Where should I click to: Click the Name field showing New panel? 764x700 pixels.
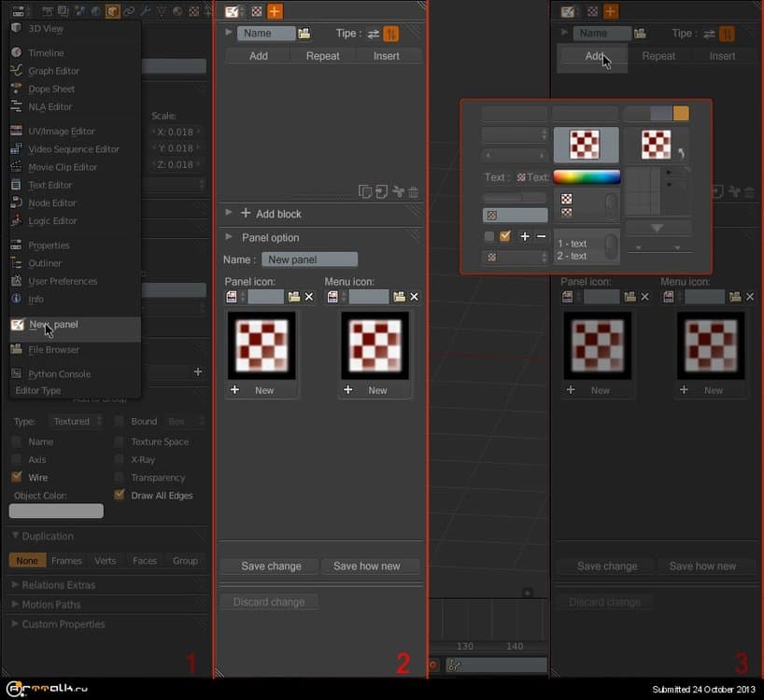coord(309,259)
